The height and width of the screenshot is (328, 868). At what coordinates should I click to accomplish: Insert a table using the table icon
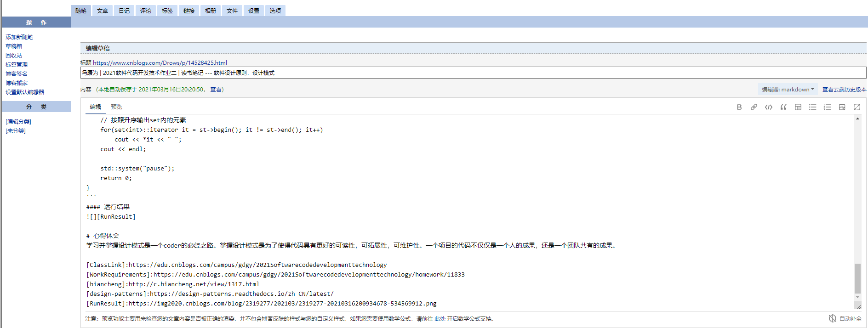pyautogui.click(x=798, y=107)
